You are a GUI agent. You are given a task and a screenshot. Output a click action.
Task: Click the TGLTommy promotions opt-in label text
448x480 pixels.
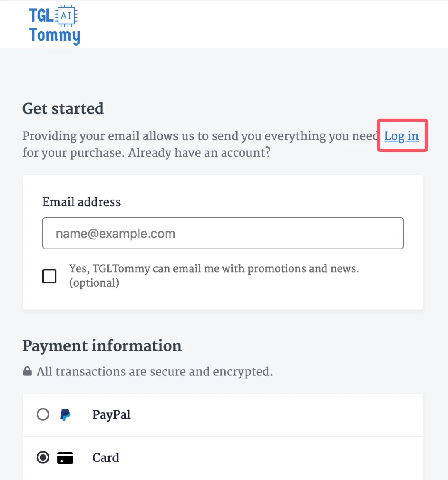[214, 275]
